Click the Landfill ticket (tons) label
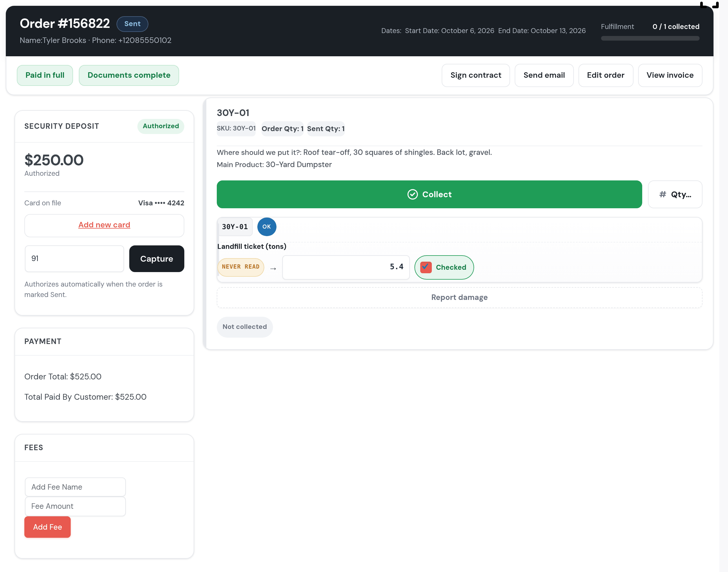Screen dimensions: 728x572 (252, 247)
